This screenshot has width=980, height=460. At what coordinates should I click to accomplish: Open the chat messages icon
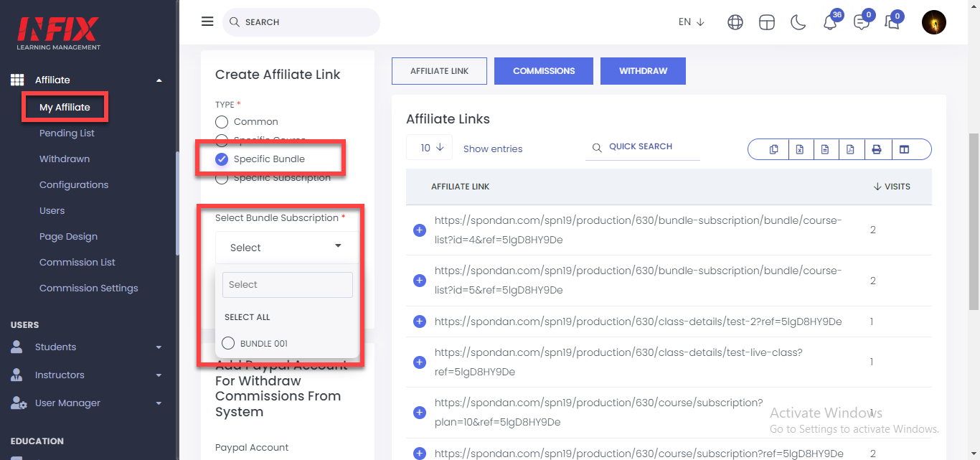click(x=862, y=22)
